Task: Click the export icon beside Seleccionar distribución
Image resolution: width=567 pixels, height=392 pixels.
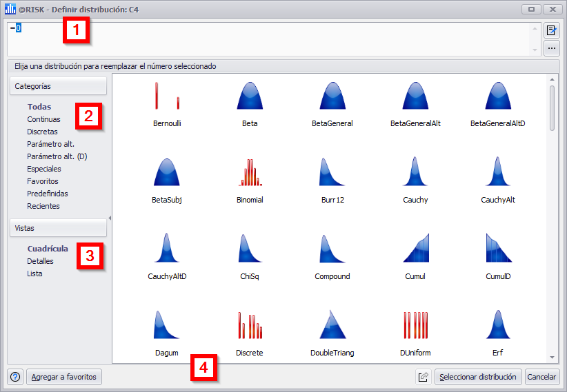Action: coord(423,377)
